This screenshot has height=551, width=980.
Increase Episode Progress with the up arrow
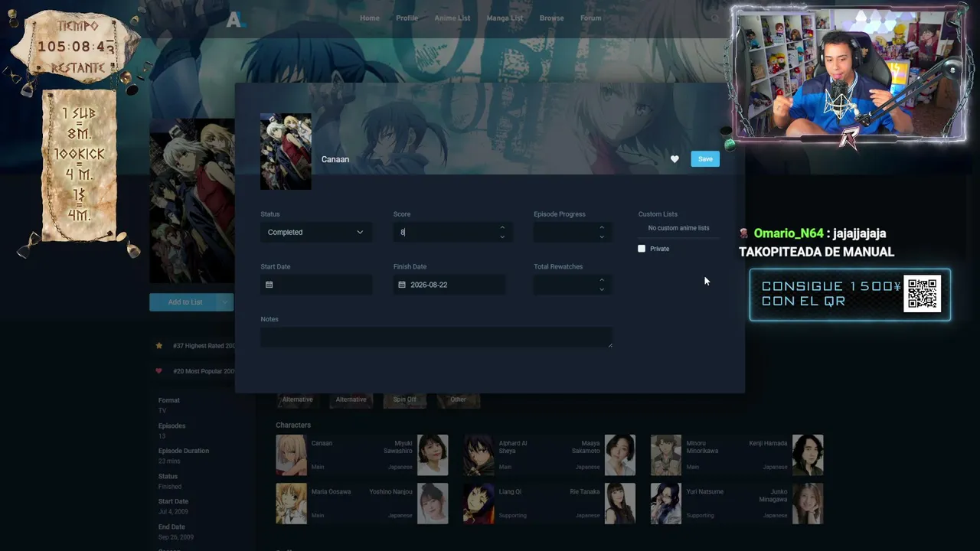602,227
